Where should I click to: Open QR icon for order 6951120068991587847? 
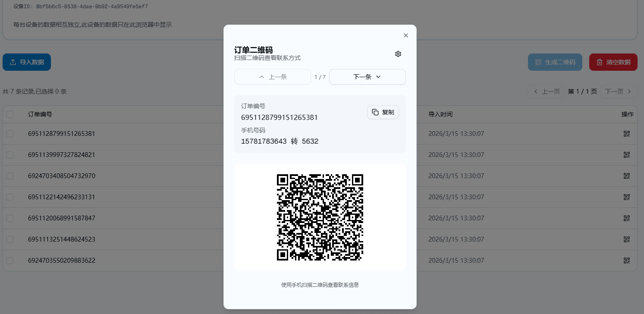pyautogui.click(x=627, y=218)
